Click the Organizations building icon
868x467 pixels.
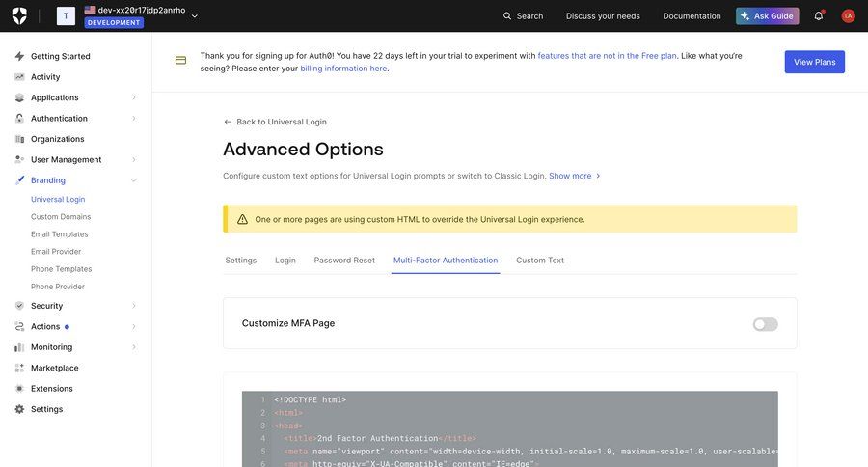pos(19,139)
